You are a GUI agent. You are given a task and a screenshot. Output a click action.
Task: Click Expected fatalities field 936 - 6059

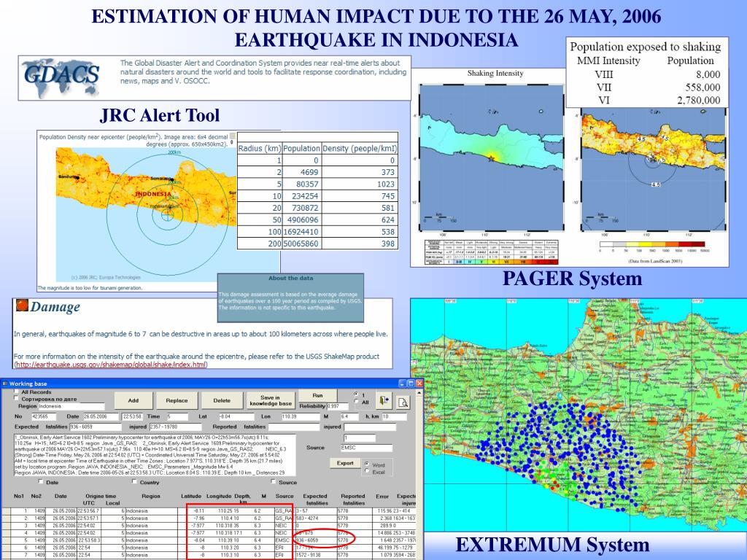click(94, 427)
